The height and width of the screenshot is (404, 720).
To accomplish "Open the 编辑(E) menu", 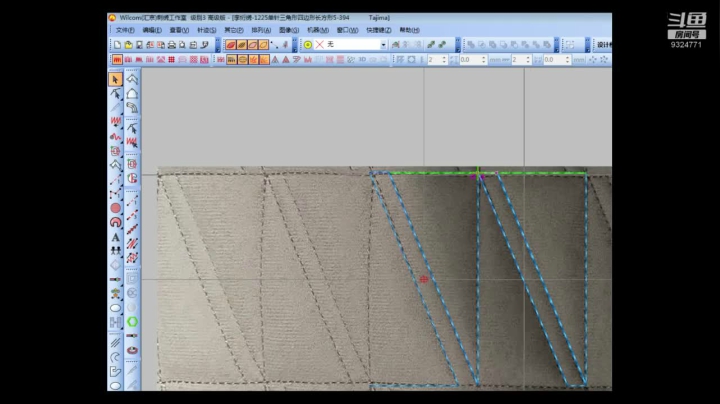I will pos(152,30).
